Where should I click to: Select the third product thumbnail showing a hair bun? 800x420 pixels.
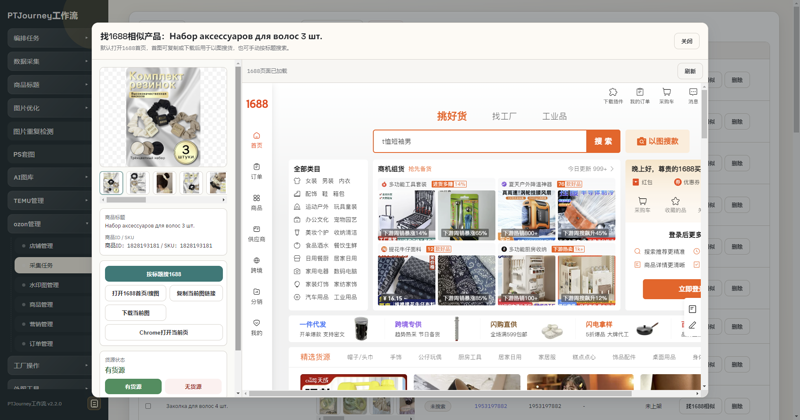click(x=164, y=183)
